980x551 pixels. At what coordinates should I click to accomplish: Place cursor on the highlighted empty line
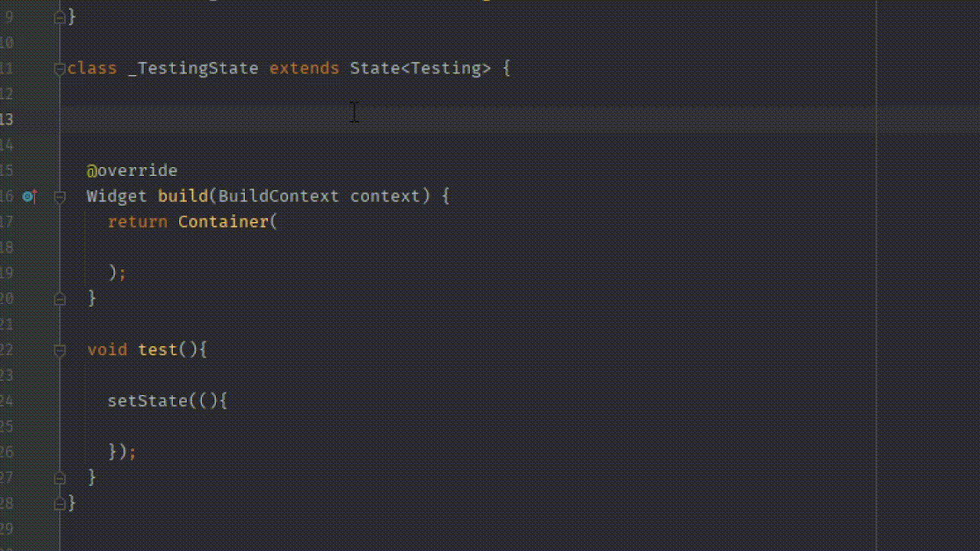[x=459, y=119]
